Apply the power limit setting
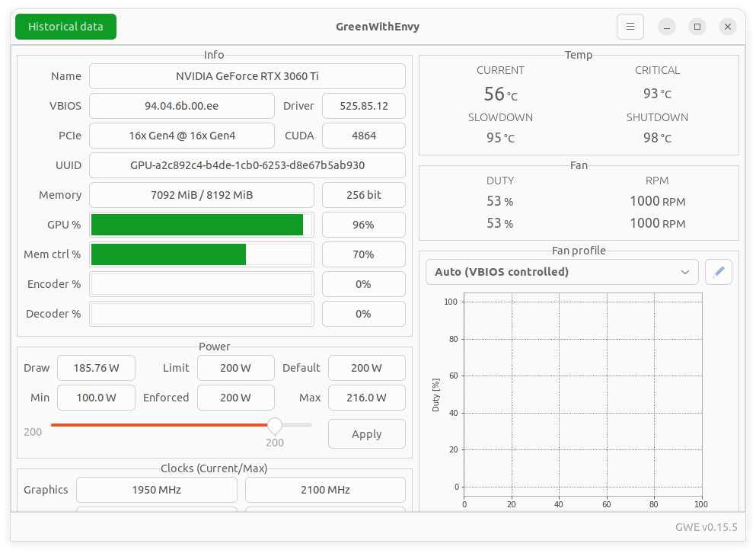The width and height of the screenshot is (756, 553). point(366,434)
